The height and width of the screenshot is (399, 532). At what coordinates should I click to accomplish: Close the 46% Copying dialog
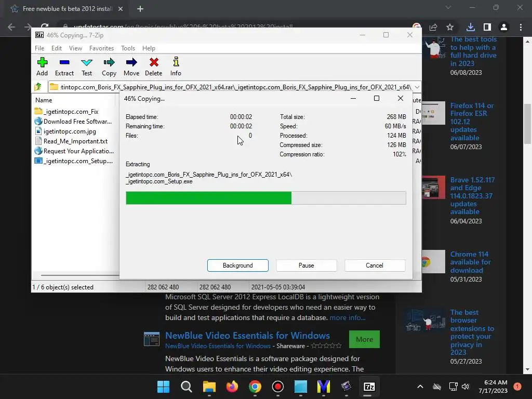tap(401, 98)
